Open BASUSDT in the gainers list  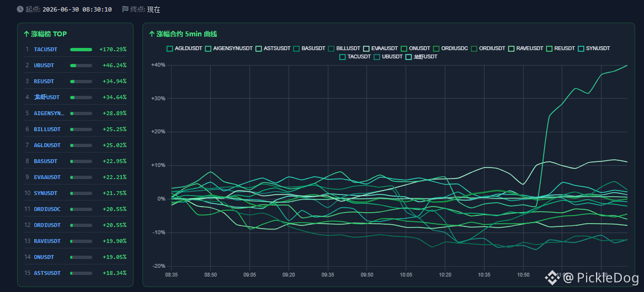tap(46, 161)
